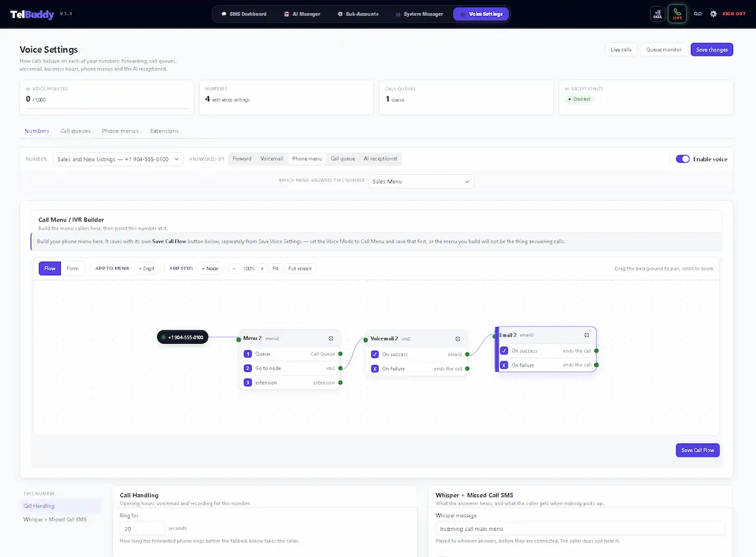Screen dimensions: 756x557
Task: Switch to the Call queues tab
Action: pos(76,131)
